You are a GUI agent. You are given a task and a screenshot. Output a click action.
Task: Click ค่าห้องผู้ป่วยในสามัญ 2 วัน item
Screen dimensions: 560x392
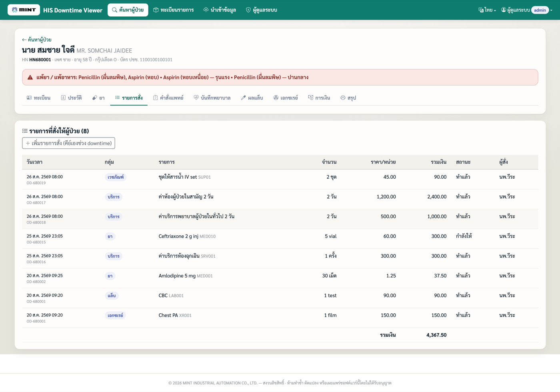[x=186, y=197]
